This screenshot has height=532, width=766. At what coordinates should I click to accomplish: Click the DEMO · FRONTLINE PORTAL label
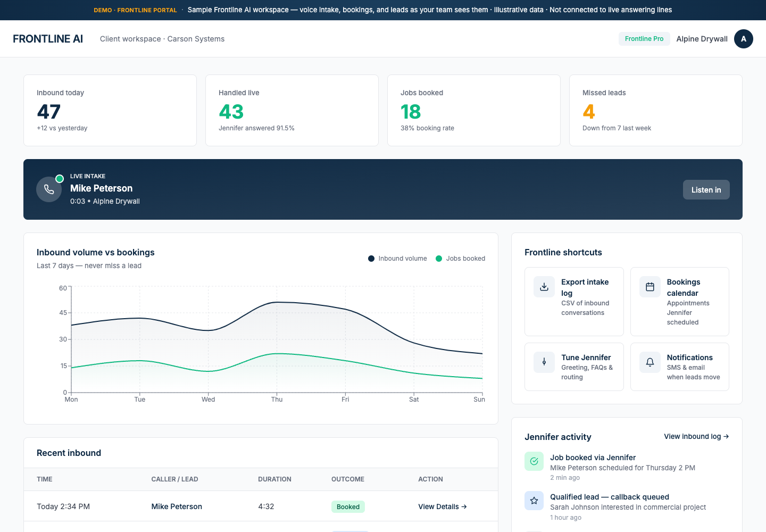(x=136, y=10)
